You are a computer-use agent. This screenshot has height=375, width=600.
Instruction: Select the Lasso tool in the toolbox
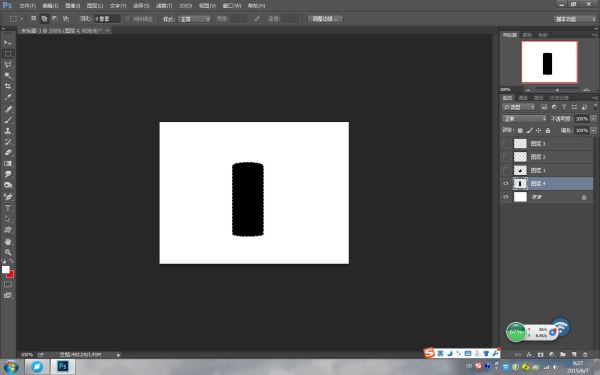point(8,65)
